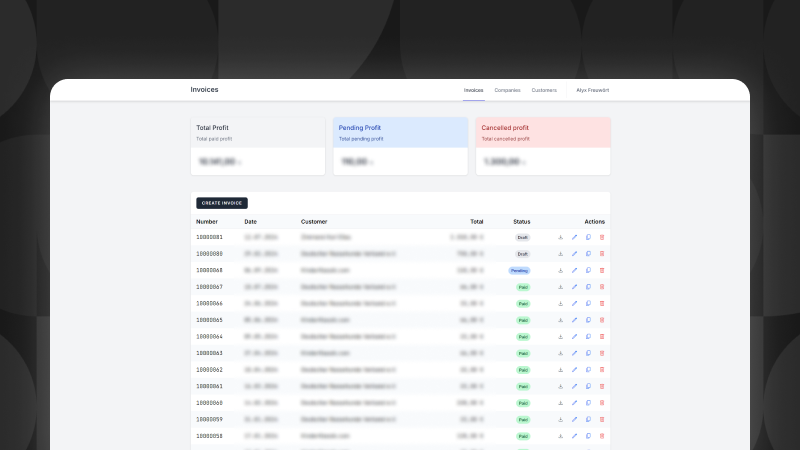The height and width of the screenshot is (450, 800).
Task: Click invoice number 10000062
Action: tap(209, 370)
